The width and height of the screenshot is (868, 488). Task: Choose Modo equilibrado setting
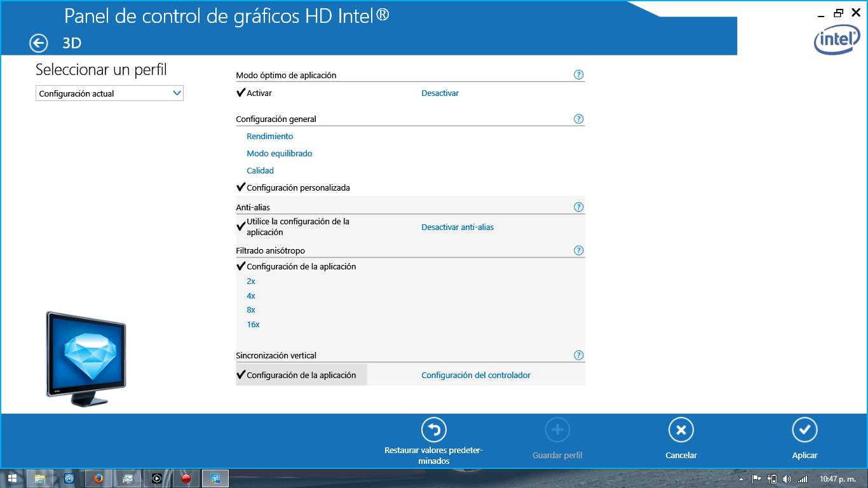click(280, 154)
